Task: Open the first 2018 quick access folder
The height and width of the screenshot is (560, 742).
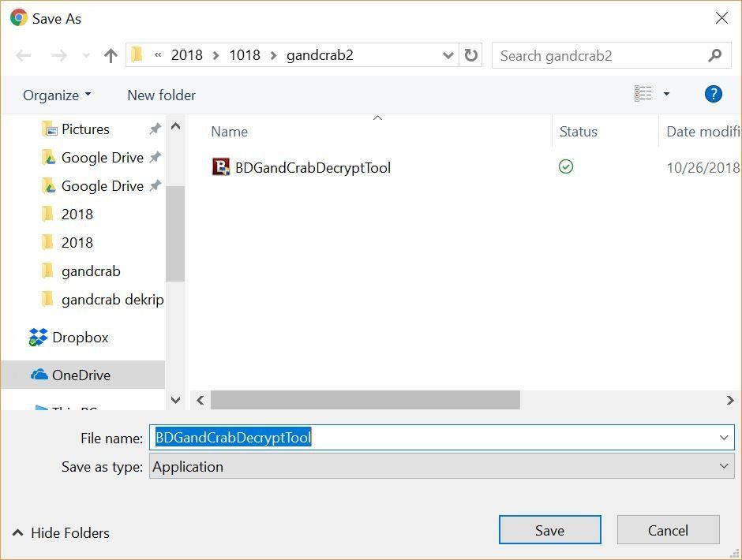Action: pyautogui.click(x=77, y=215)
